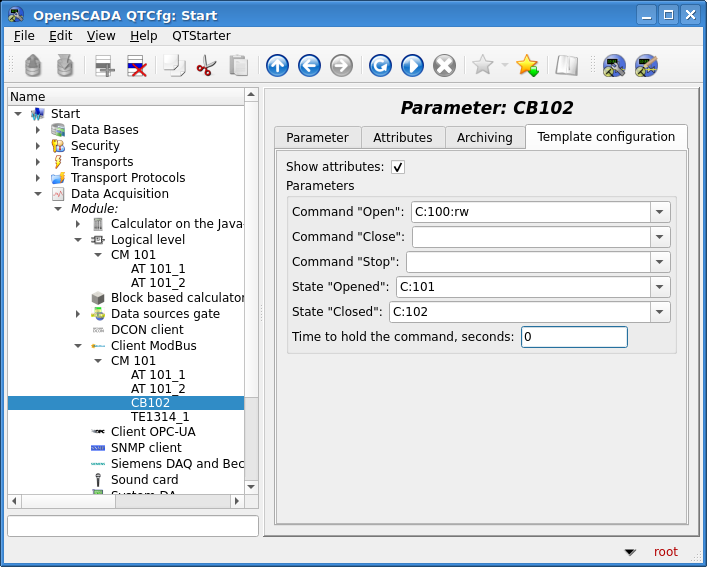Open the manual book icon
Image resolution: width=707 pixels, height=567 pixels.
click(x=567, y=66)
